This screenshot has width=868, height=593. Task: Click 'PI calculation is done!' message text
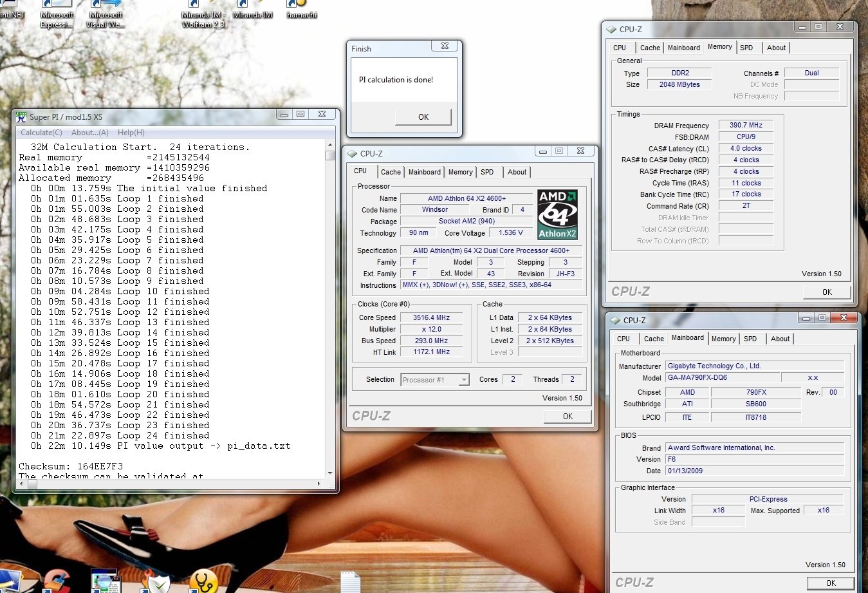click(x=396, y=80)
